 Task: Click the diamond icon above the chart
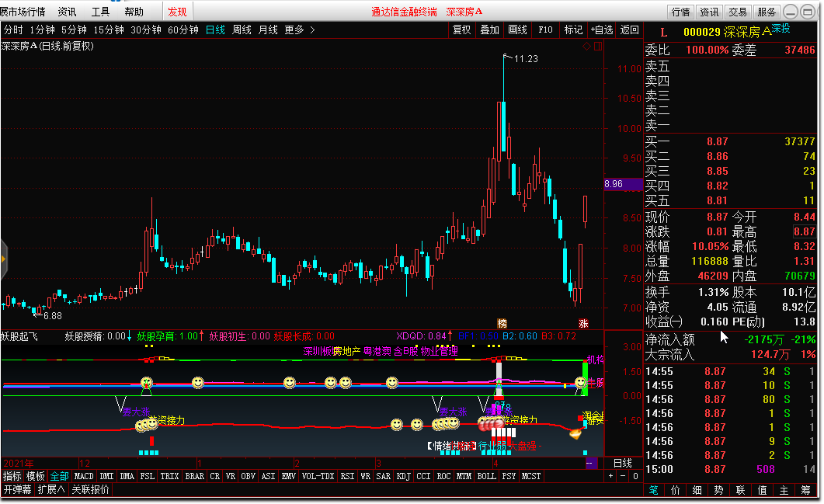pos(586,47)
